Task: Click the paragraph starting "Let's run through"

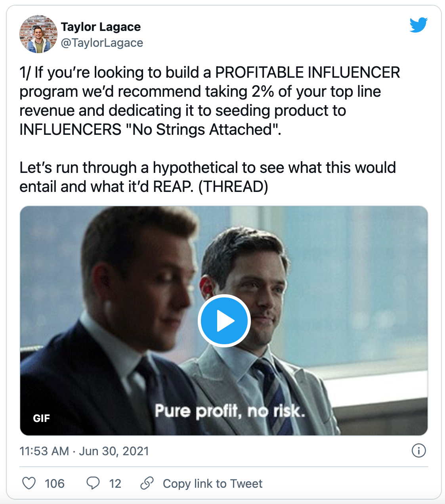Action: click(207, 177)
